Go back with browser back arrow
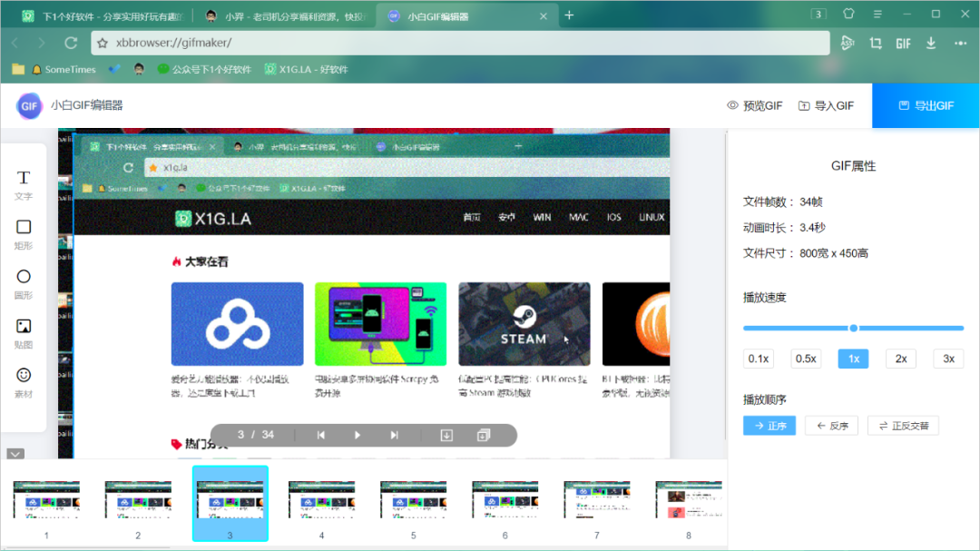Screen dimensions: 980x551 click(16, 43)
